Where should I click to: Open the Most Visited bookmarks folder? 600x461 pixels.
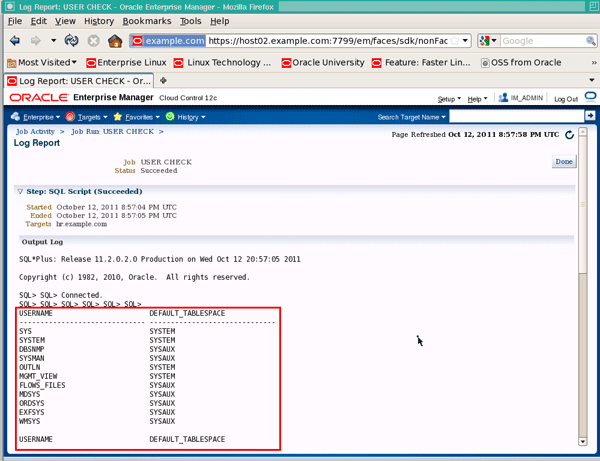[x=42, y=62]
